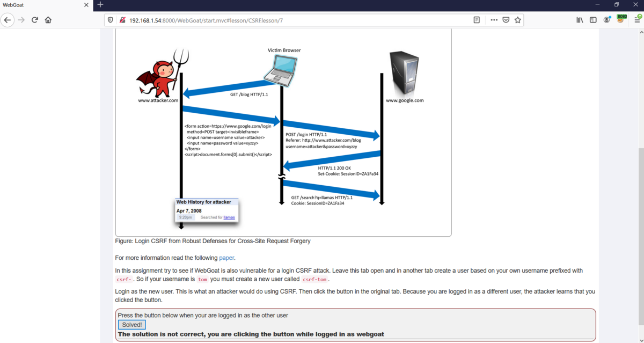Open Firefox account profile icon

(x=607, y=20)
